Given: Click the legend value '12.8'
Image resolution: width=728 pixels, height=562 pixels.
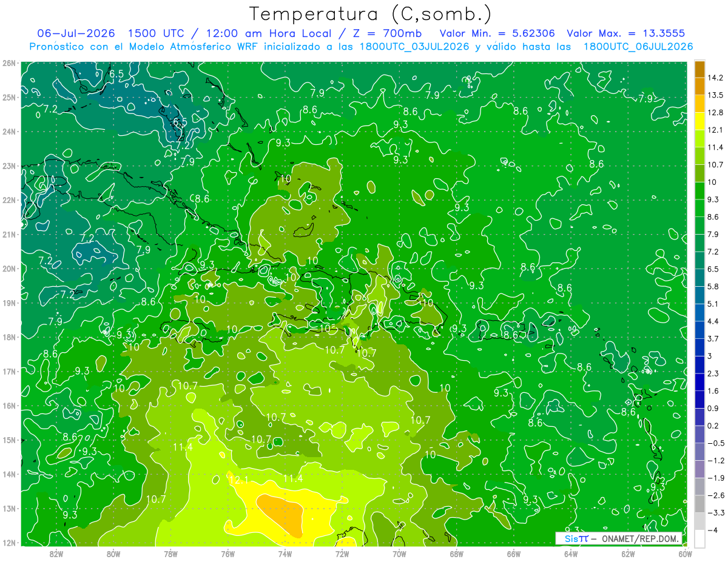Looking at the screenshot, I should 715,112.
